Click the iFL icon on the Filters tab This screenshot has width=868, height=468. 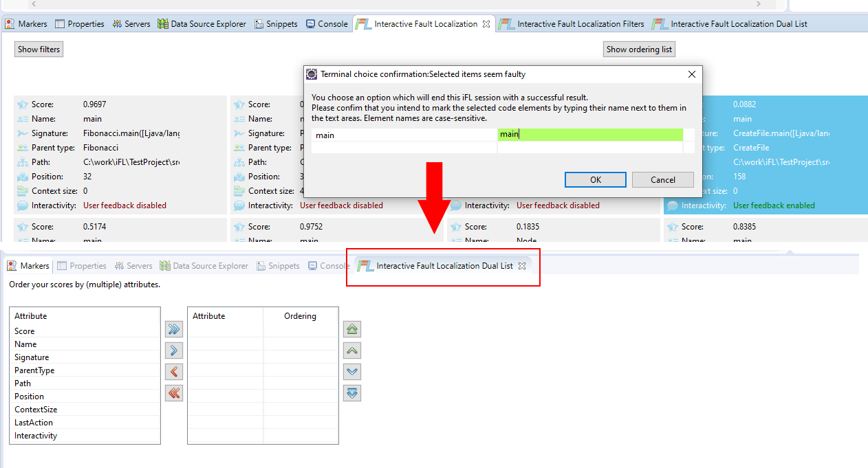coord(506,24)
